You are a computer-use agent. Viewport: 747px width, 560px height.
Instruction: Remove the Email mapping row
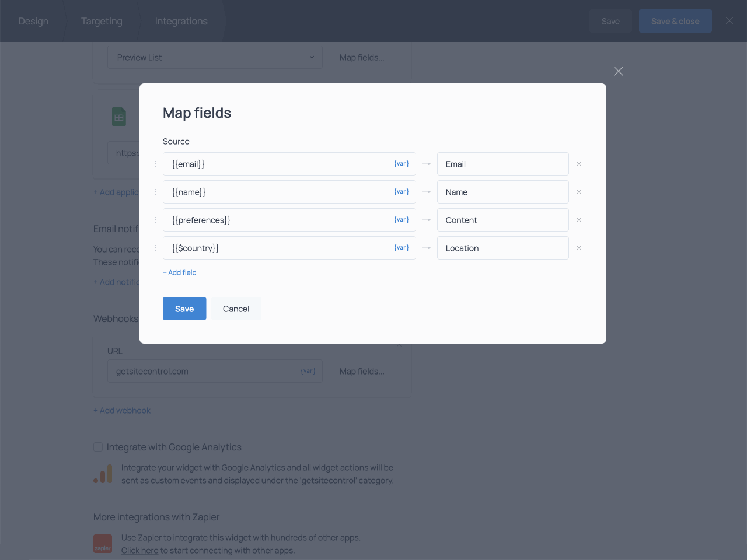[x=579, y=164]
